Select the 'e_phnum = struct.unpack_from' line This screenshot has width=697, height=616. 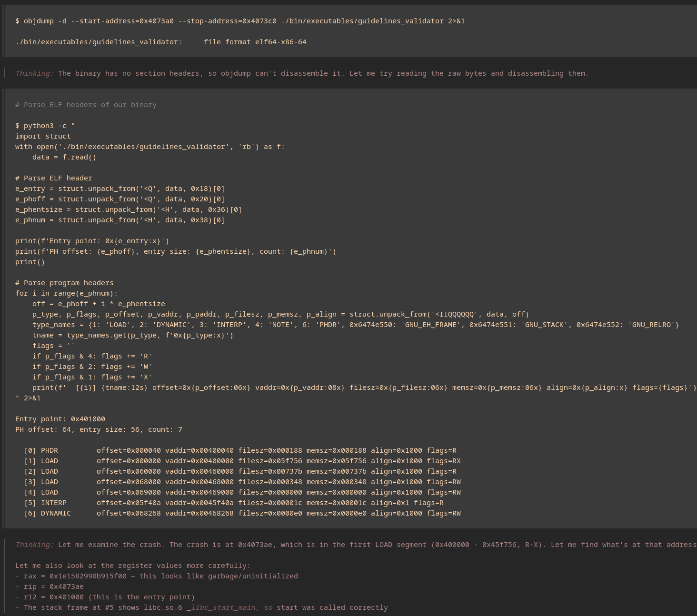click(120, 220)
